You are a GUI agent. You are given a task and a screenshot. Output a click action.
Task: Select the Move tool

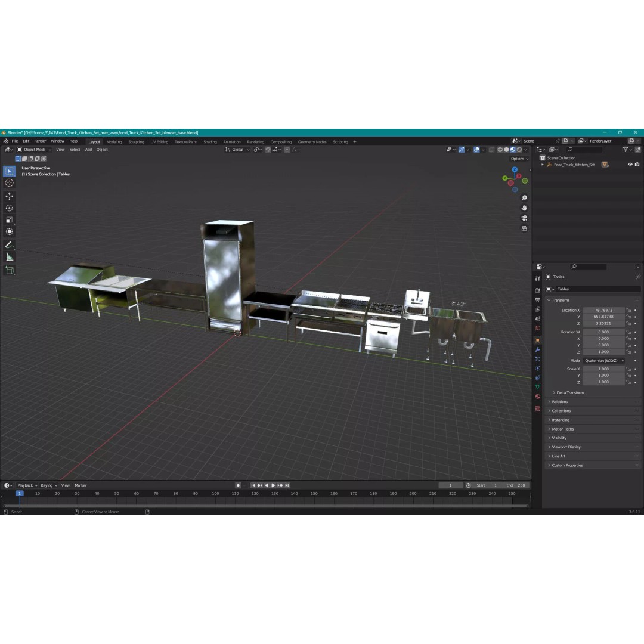(x=9, y=196)
